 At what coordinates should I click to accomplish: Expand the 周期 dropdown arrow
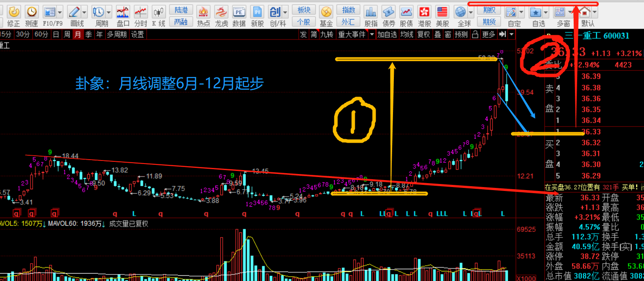pyautogui.click(x=109, y=12)
